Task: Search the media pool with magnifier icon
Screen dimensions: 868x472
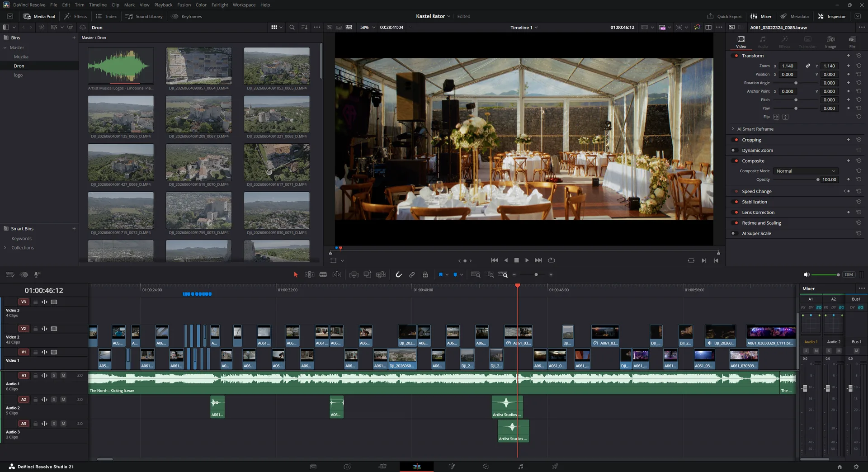Action: click(292, 27)
